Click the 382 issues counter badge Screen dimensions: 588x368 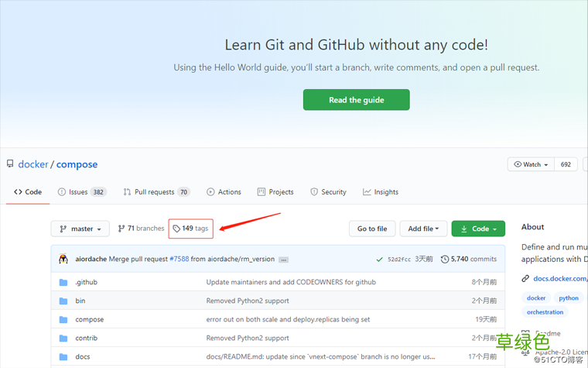(x=98, y=192)
